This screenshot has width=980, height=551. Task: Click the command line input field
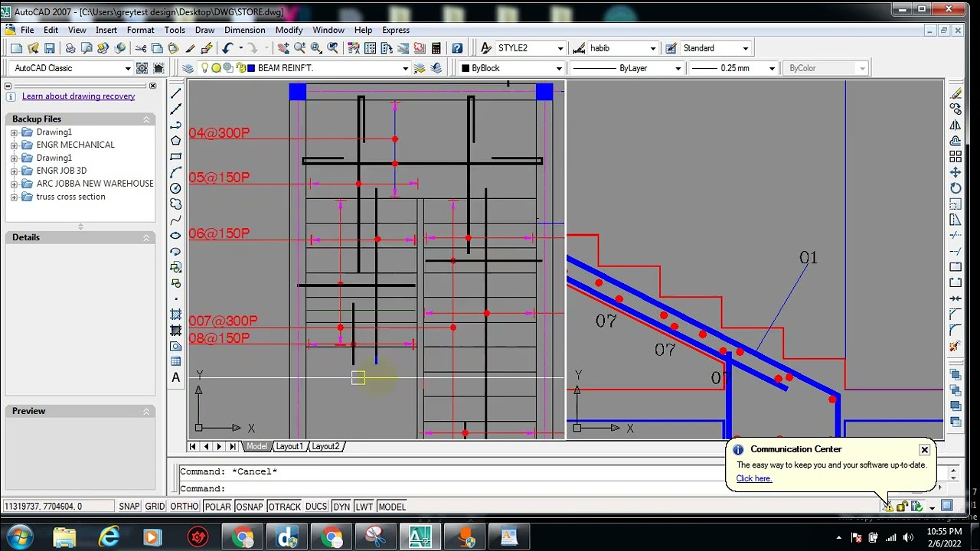[563, 488]
